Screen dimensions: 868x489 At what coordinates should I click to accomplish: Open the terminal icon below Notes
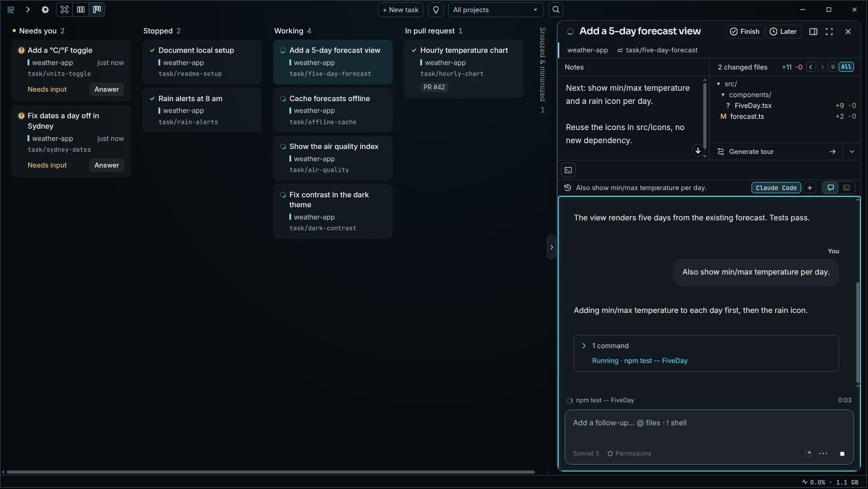pos(568,170)
